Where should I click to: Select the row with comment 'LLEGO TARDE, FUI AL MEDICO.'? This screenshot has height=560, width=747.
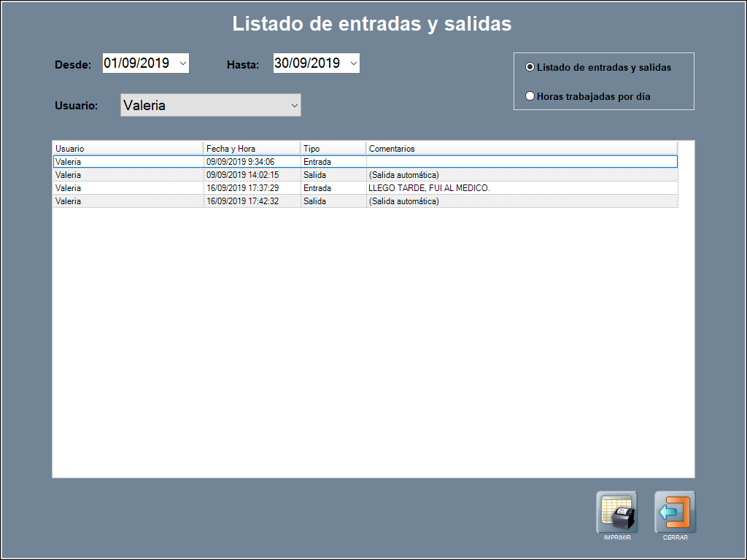pos(429,188)
